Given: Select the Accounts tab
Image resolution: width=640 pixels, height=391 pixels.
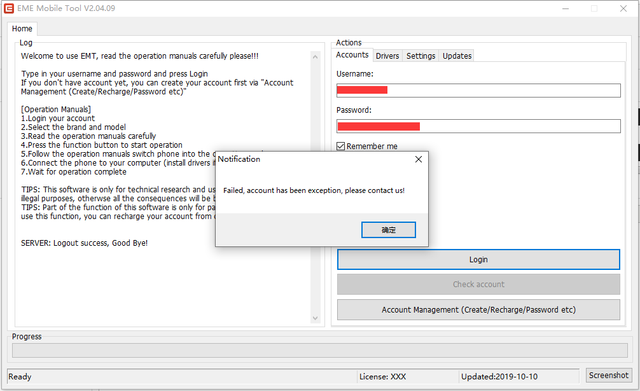Looking at the screenshot, I should (352, 55).
